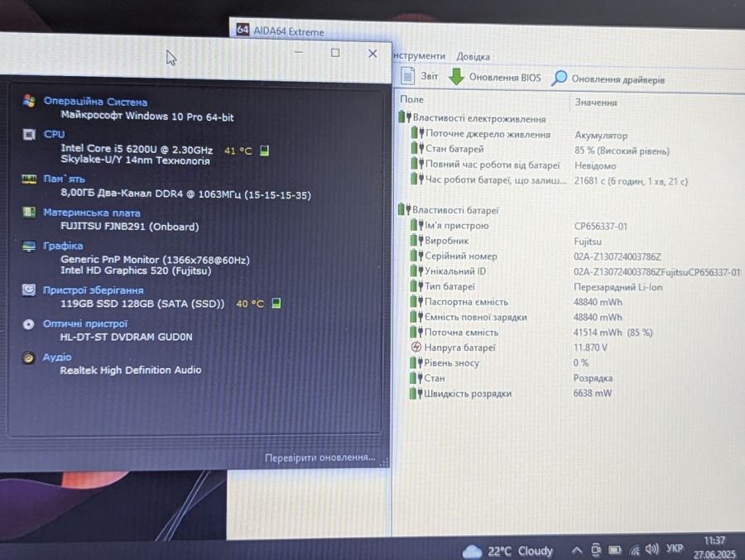Open the Графіка section link
Viewport: 745px width, 560px height.
click(x=63, y=246)
